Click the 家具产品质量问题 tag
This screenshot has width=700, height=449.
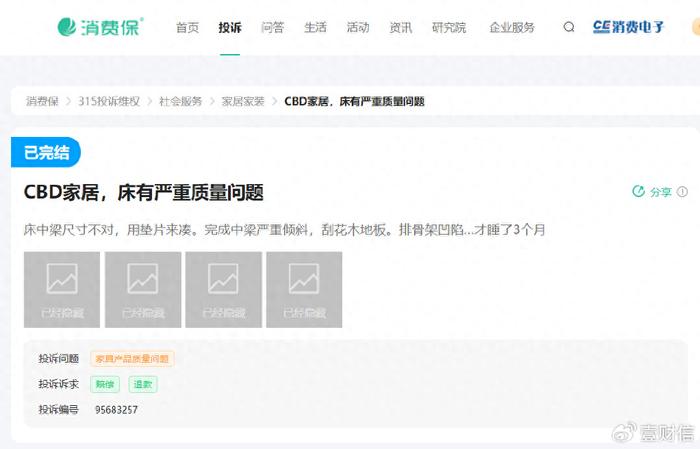132,359
